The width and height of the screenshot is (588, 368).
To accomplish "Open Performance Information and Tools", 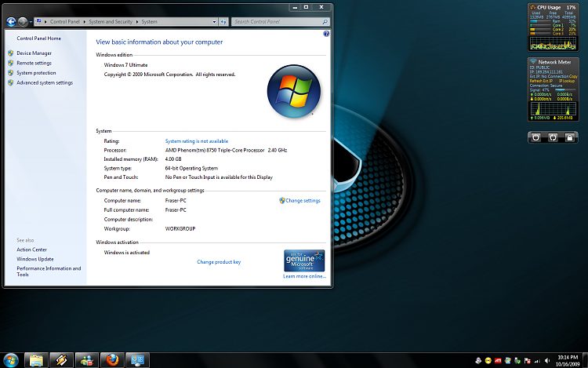I will pyautogui.click(x=49, y=271).
